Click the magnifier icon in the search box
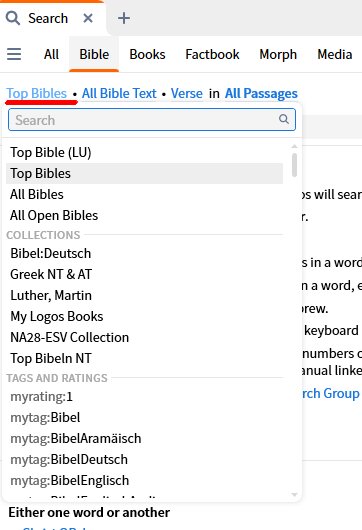This screenshot has height=530, width=362. (x=284, y=119)
